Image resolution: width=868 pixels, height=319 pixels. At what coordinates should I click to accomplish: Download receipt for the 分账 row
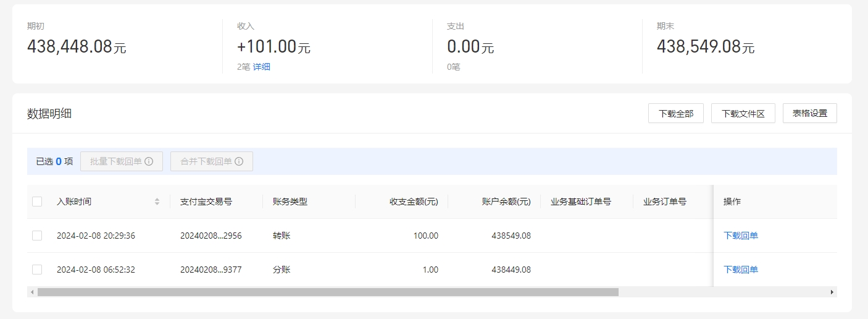click(741, 270)
